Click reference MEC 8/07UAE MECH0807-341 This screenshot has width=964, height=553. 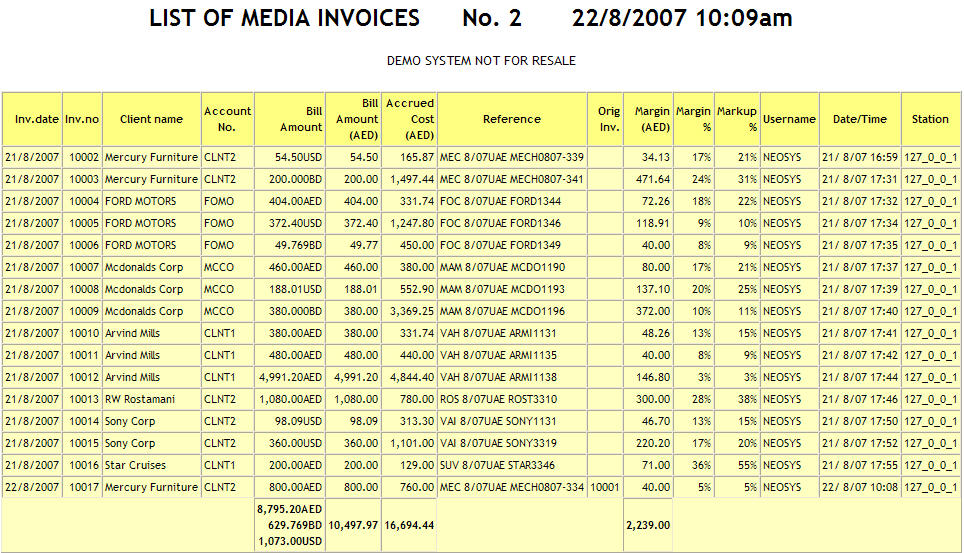point(512,180)
